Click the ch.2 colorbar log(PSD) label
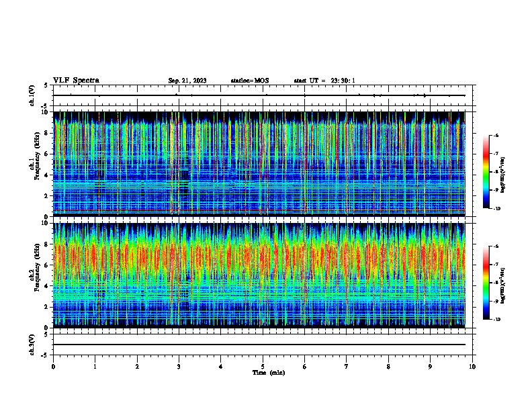Screen dimensions: 532x411 click(503, 285)
